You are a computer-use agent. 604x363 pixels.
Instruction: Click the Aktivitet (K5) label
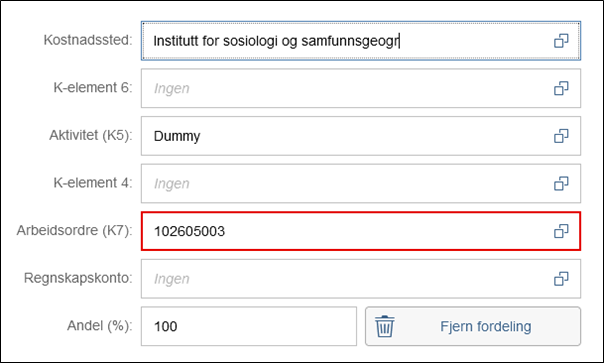(91, 135)
